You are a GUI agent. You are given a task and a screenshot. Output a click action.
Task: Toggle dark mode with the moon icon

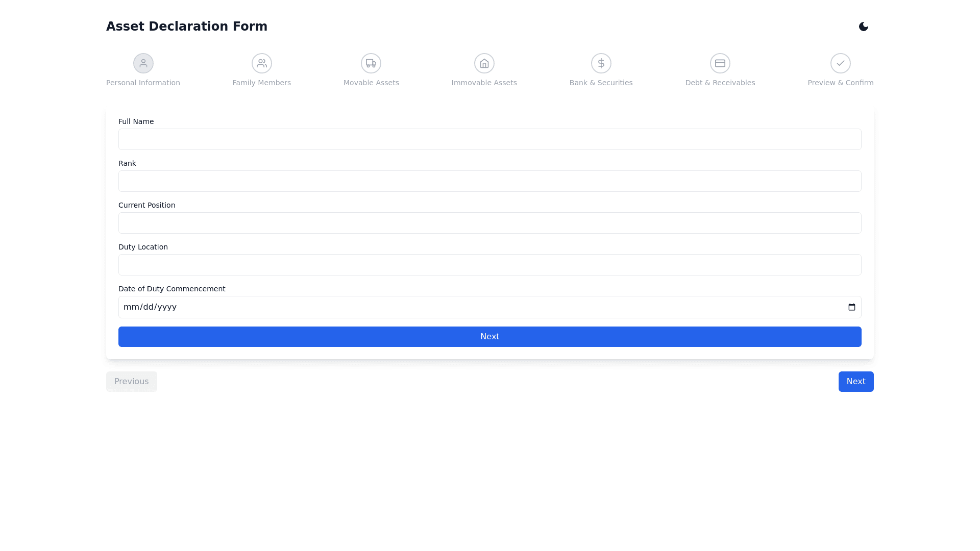(863, 27)
